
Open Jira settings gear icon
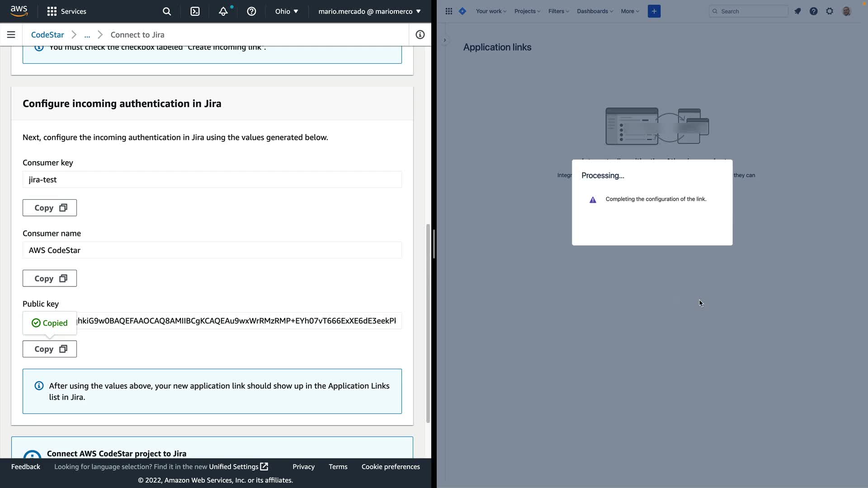[x=830, y=11]
